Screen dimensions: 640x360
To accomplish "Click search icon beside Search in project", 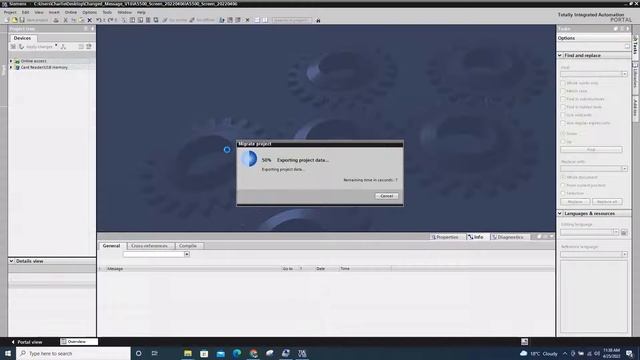I will (x=318, y=20).
